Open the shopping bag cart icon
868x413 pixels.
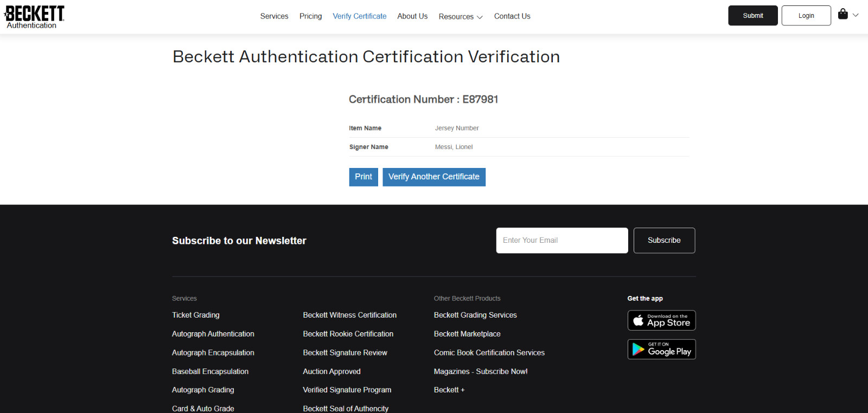843,14
